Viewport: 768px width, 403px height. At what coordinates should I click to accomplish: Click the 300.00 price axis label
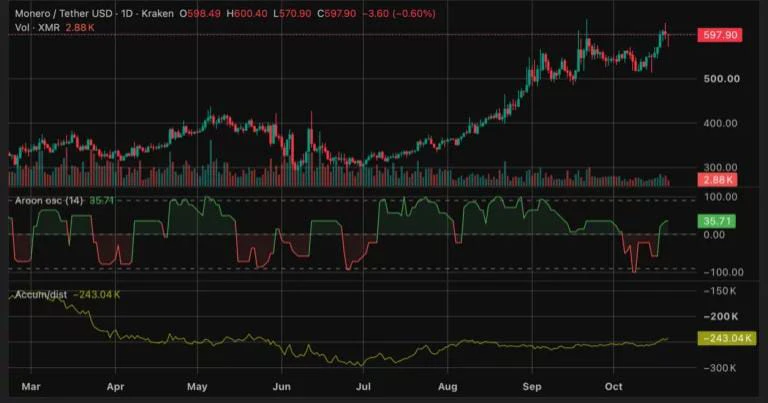[720, 167]
